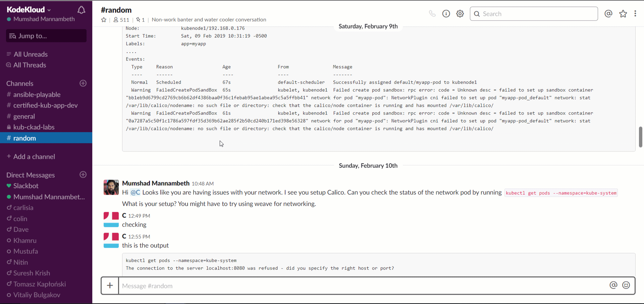Open direct message with Suresh Krish
644x304 pixels.
[x=32, y=273]
